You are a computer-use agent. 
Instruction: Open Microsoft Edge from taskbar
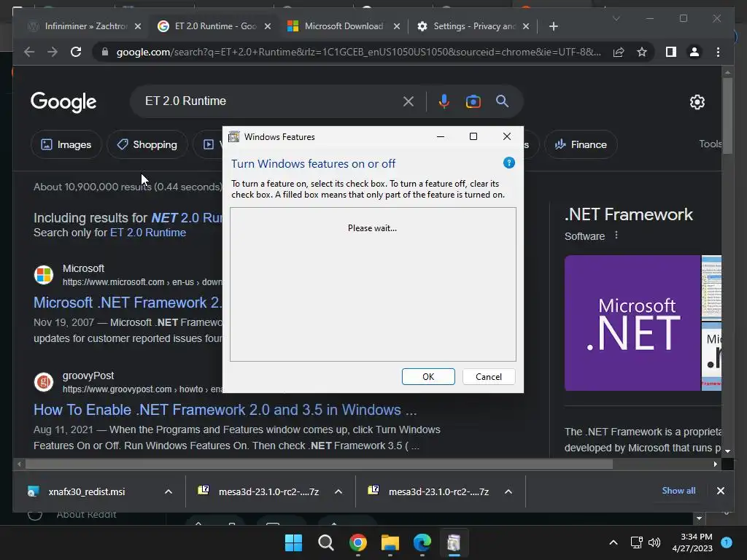(x=422, y=542)
